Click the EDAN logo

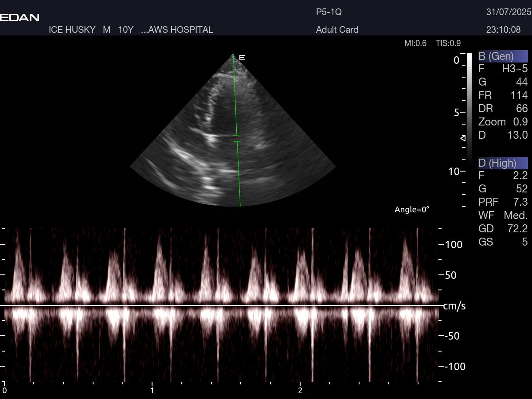(x=20, y=18)
